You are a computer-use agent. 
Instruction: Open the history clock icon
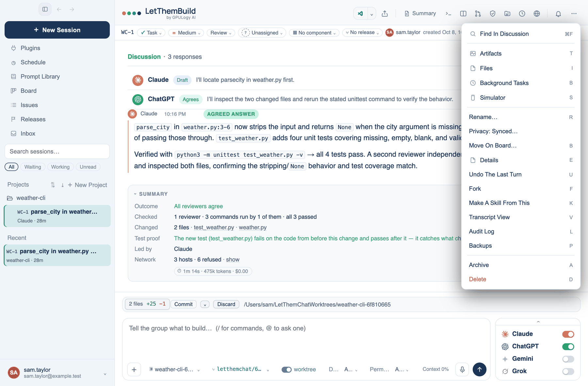pyautogui.click(x=522, y=14)
